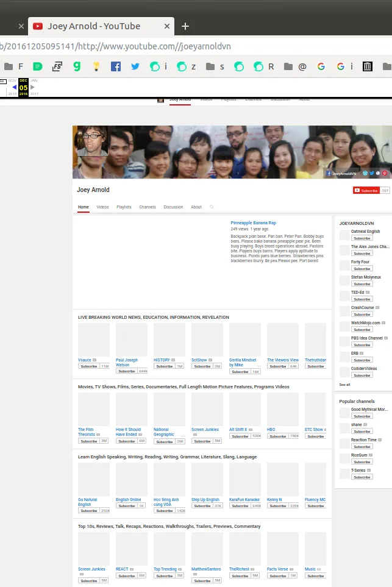Screen dimensions: 392x587
Task: Open the swirl bookmark labeled 'i'
Action: (x=159, y=66)
